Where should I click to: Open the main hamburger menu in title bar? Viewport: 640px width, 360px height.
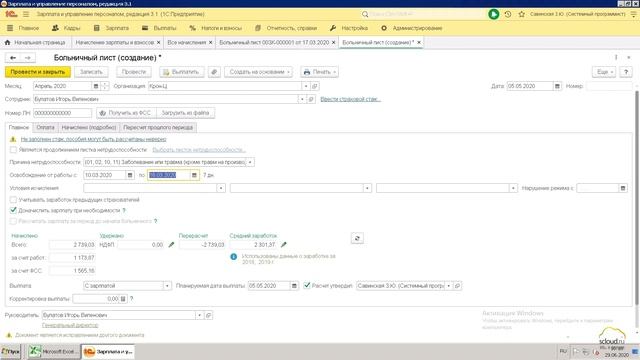(26, 14)
